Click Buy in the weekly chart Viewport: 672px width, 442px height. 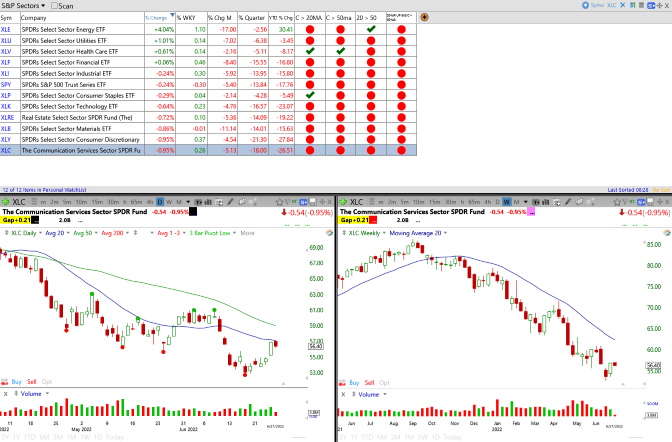coord(354,382)
